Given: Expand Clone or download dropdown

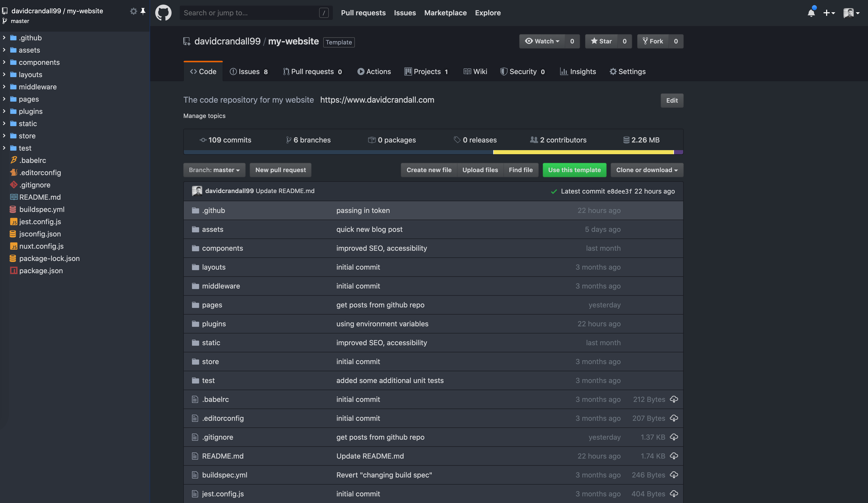Looking at the screenshot, I should click(x=646, y=170).
